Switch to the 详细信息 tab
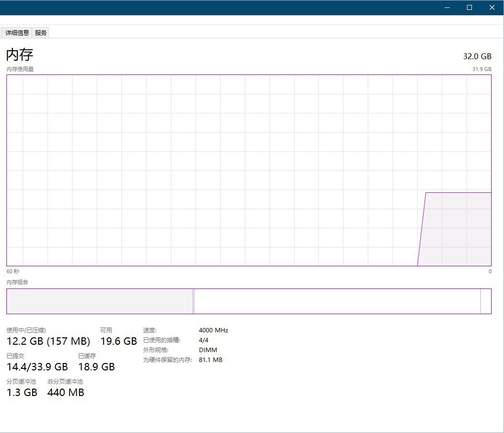The width and height of the screenshot is (504, 433). (17, 33)
